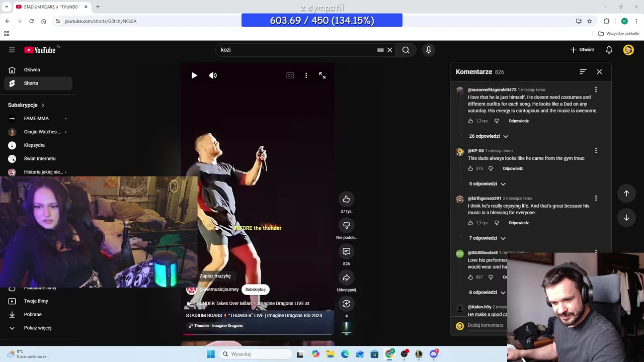
Task: Subscribe with the Subskrybuj button
Action: [x=255, y=290]
